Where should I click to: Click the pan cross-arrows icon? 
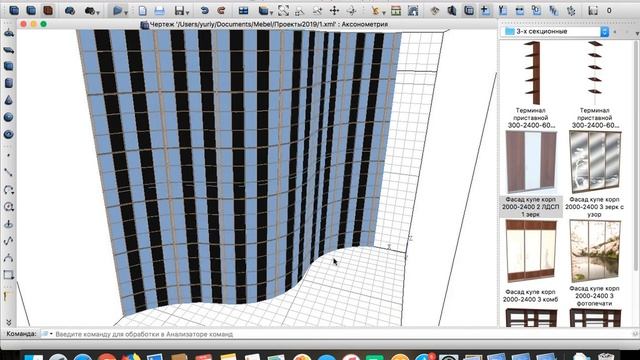tap(334, 11)
